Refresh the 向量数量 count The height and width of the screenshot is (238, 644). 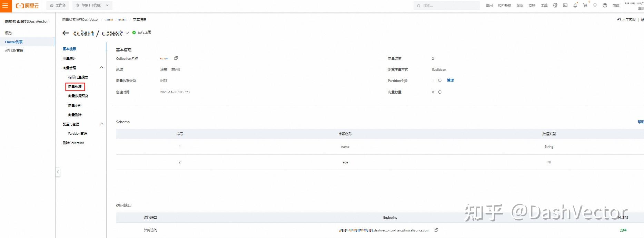coord(440,92)
